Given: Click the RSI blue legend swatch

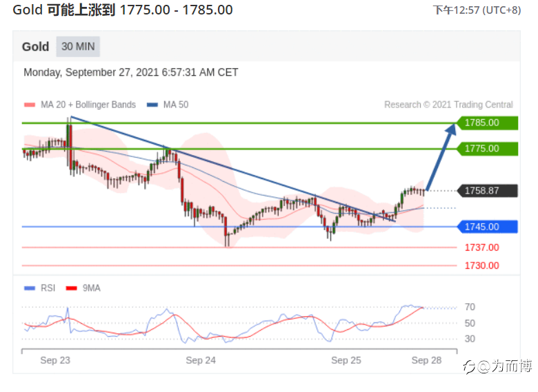Looking at the screenshot, I should tap(30, 288).
